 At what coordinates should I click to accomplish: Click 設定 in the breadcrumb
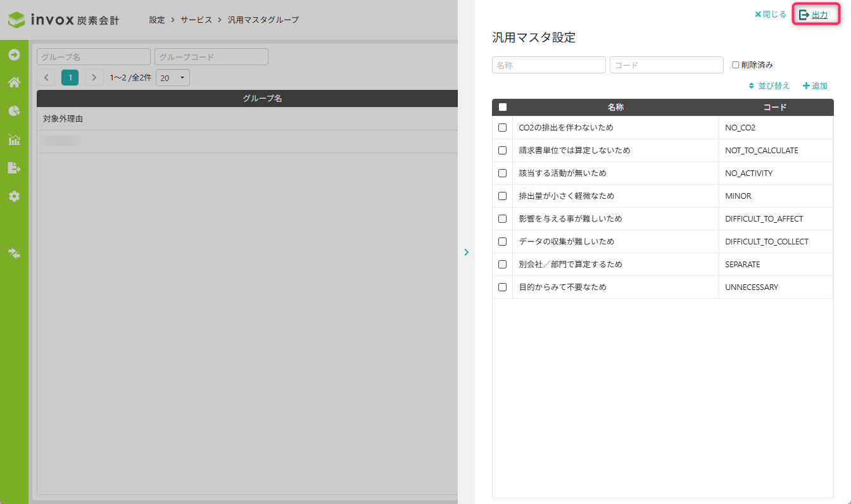click(x=157, y=20)
